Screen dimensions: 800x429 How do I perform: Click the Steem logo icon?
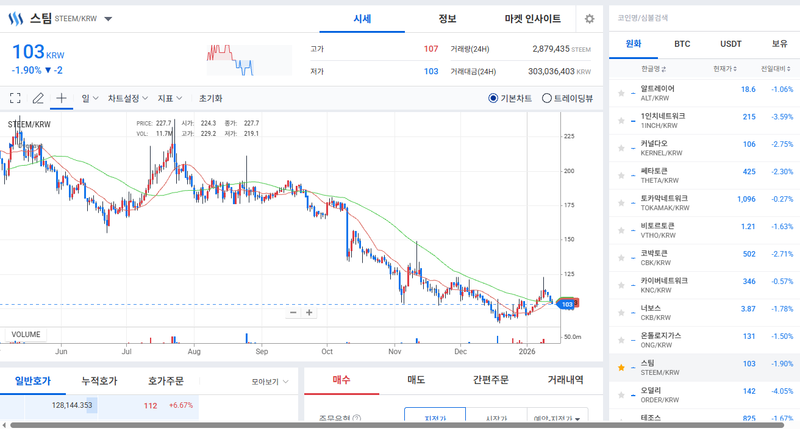(15, 19)
